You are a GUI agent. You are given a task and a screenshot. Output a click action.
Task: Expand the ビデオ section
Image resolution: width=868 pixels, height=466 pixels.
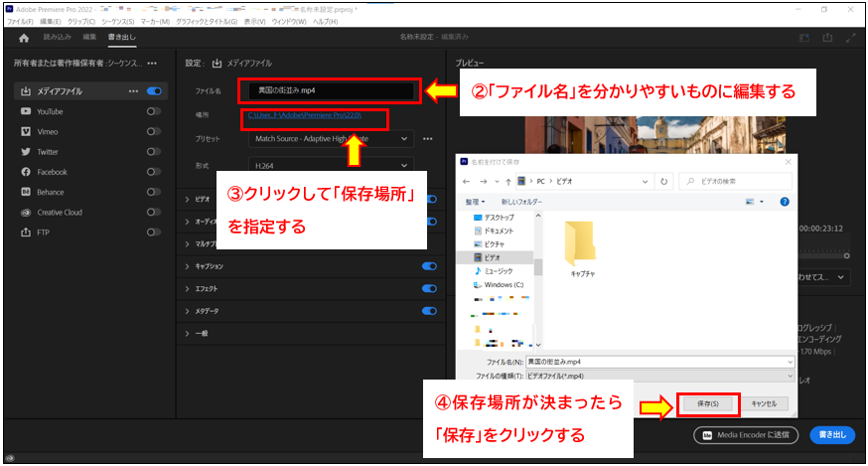187,199
